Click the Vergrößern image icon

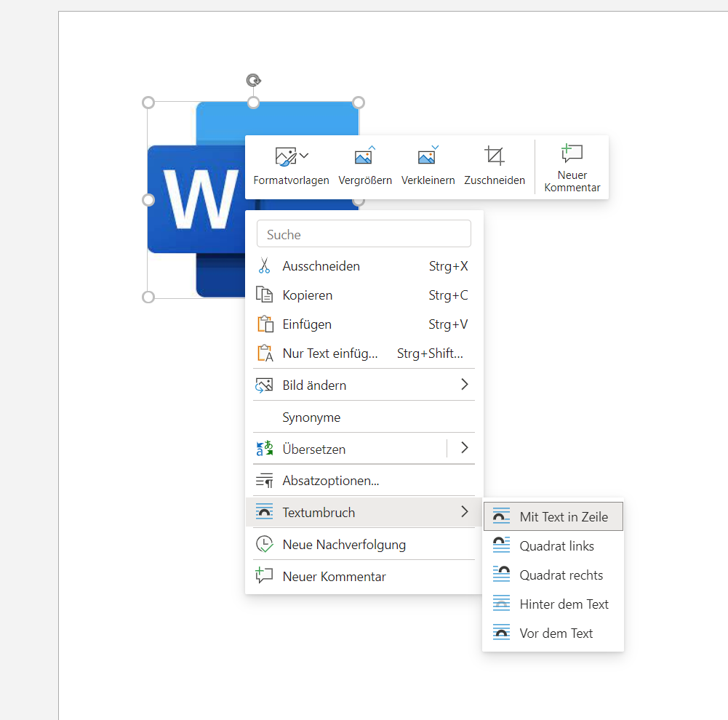point(364,156)
